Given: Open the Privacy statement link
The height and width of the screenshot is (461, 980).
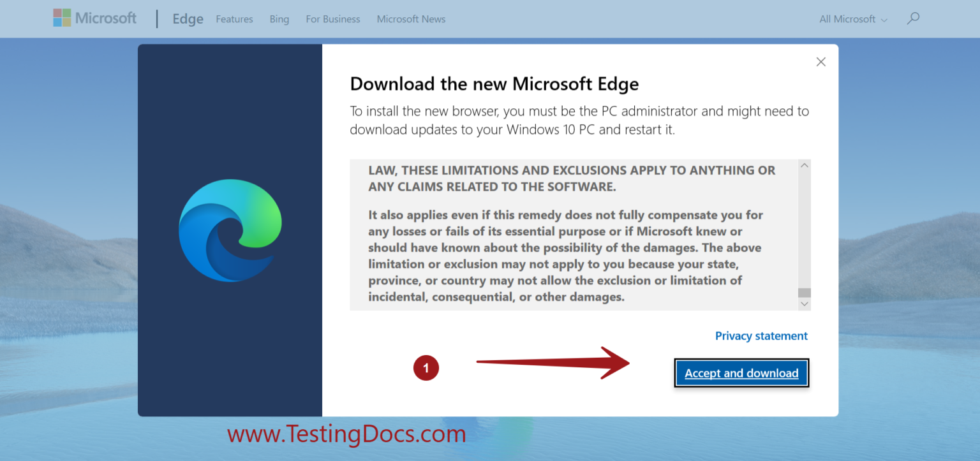Looking at the screenshot, I should point(761,336).
